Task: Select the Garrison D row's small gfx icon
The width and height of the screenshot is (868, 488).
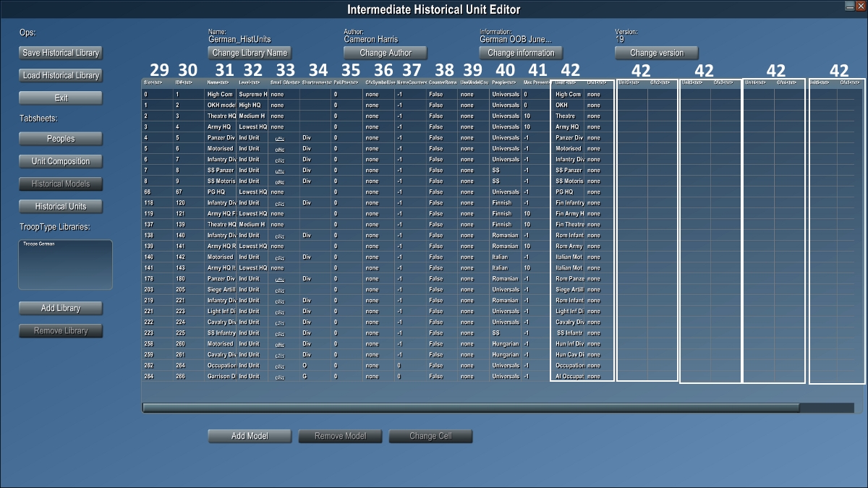Action: tap(279, 377)
